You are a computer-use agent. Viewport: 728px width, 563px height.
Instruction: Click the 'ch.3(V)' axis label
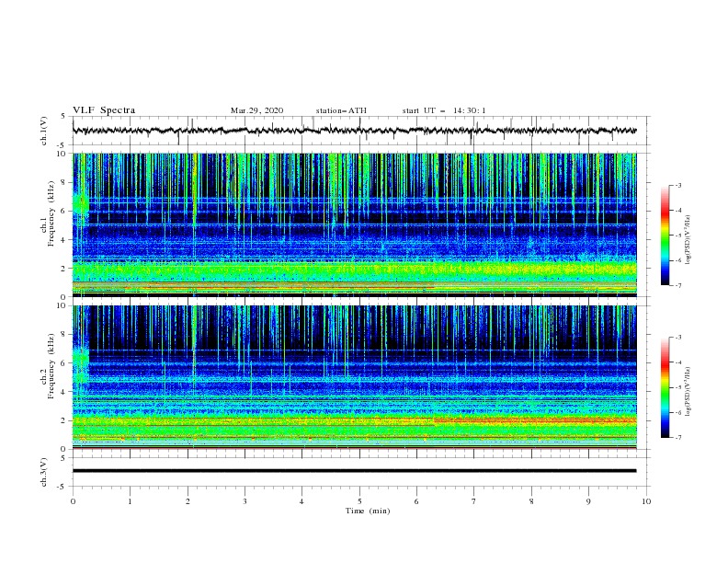(x=44, y=472)
